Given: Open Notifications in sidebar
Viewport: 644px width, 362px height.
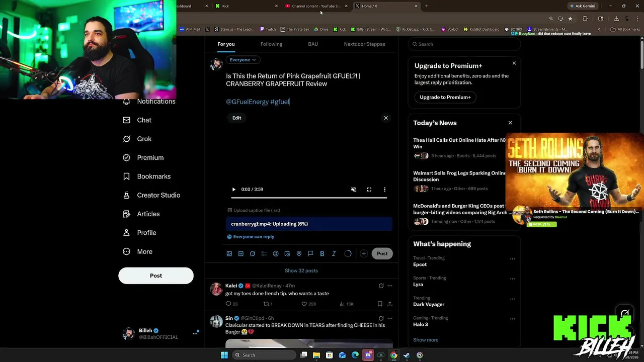Looking at the screenshot, I should click(149, 102).
